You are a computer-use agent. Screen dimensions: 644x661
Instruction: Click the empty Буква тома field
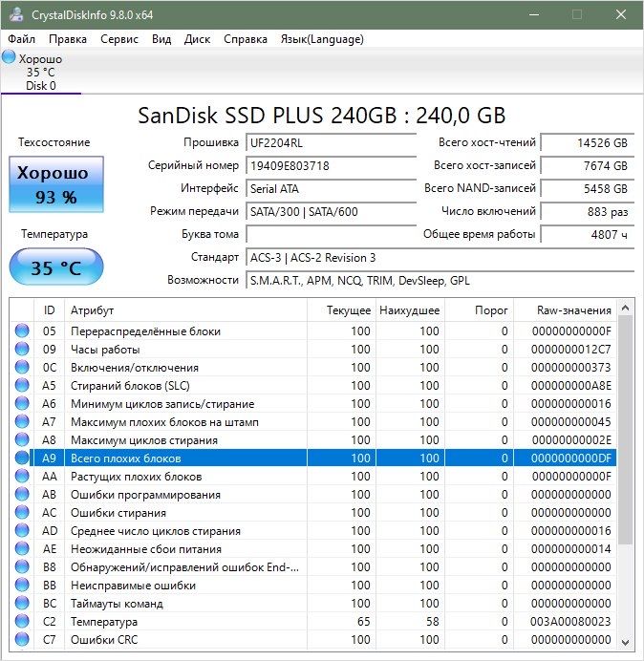(x=331, y=234)
